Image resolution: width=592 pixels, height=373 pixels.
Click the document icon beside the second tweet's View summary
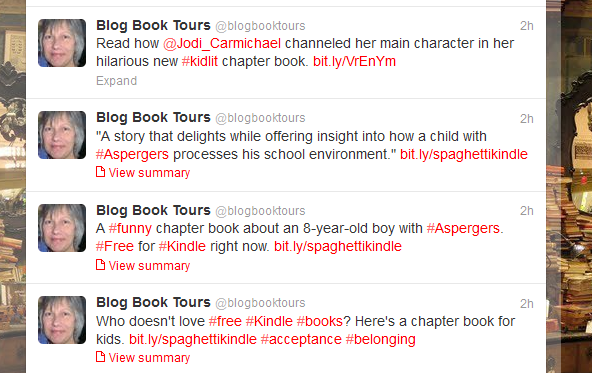click(100, 172)
